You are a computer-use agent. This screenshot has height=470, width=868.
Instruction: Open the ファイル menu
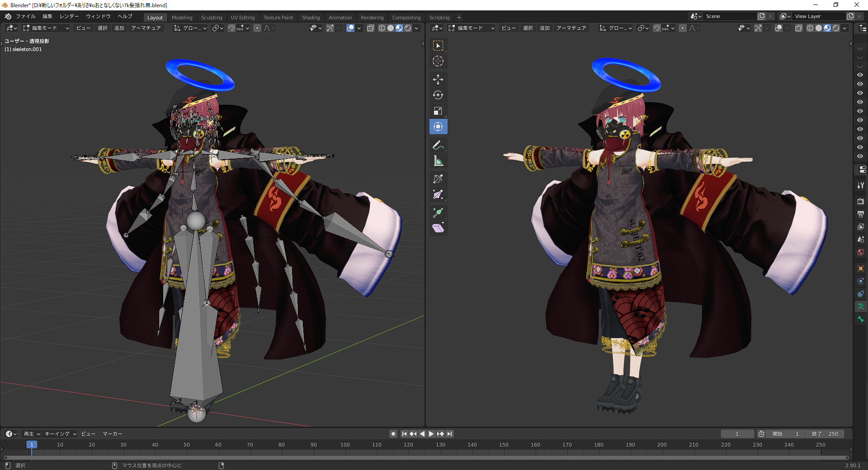click(26, 16)
